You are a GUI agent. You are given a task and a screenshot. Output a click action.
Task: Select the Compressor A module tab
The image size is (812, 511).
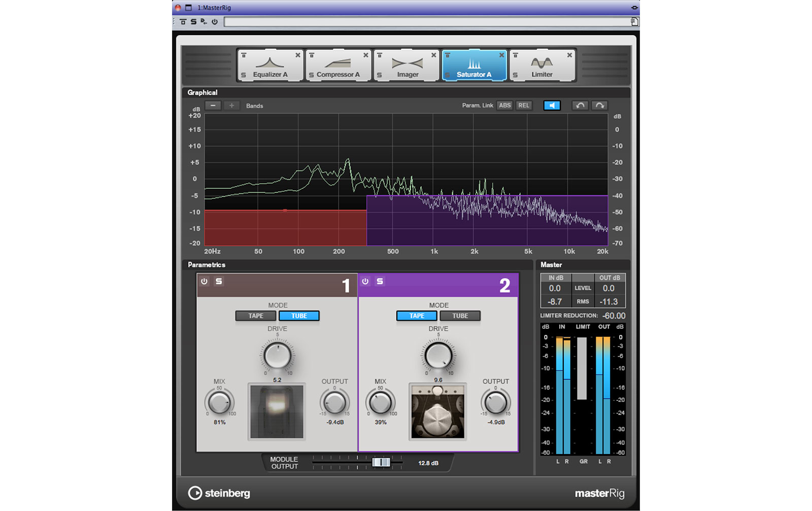[x=338, y=65]
